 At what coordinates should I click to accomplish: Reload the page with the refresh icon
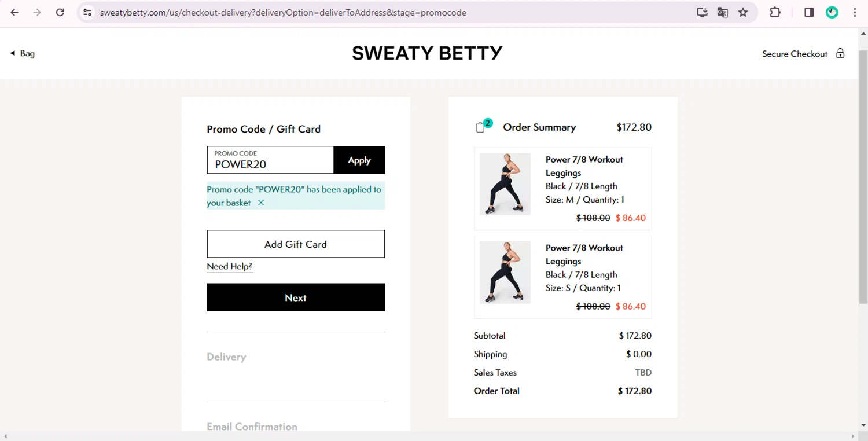pyautogui.click(x=60, y=12)
